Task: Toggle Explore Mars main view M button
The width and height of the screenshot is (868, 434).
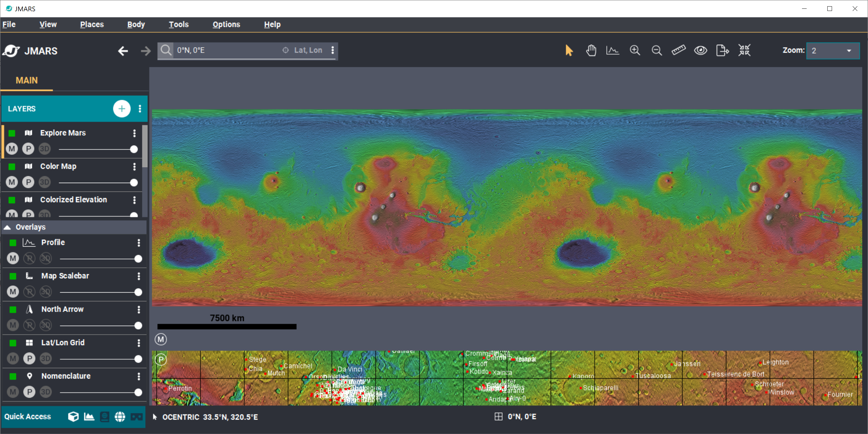Action: click(x=12, y=149)
